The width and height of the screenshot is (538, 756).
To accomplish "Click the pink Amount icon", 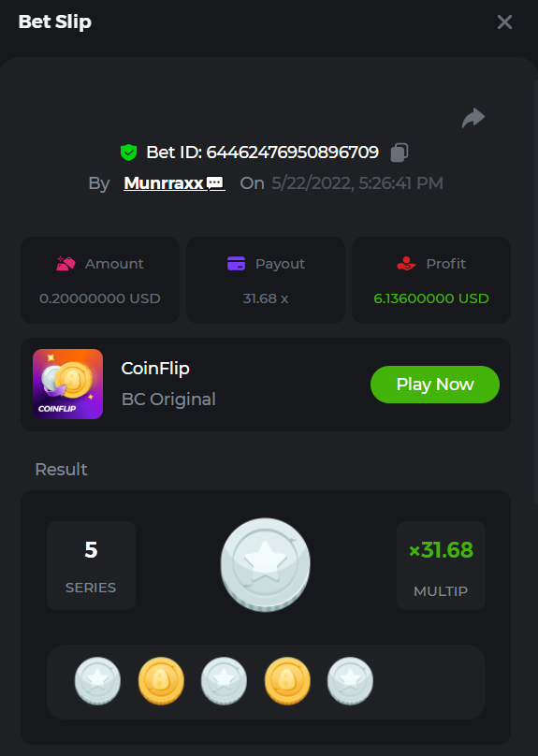I will tap(65, 263).
